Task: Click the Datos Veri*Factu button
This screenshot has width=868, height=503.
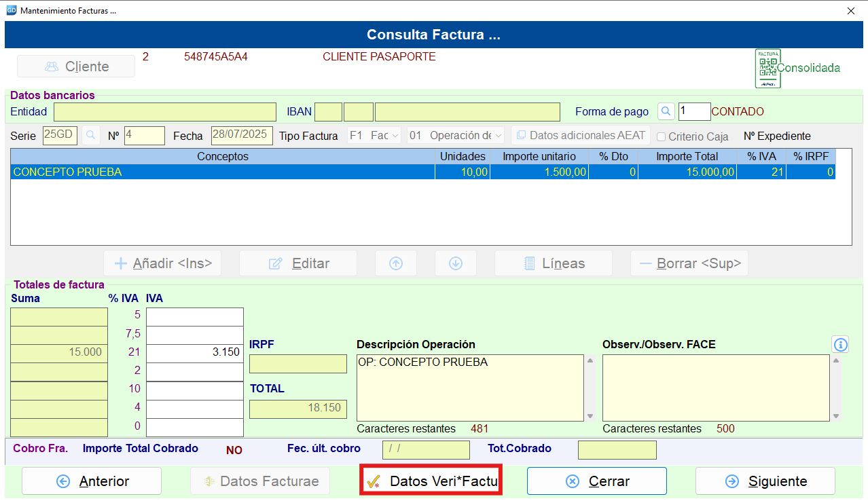Action: (x=431, y=481)
